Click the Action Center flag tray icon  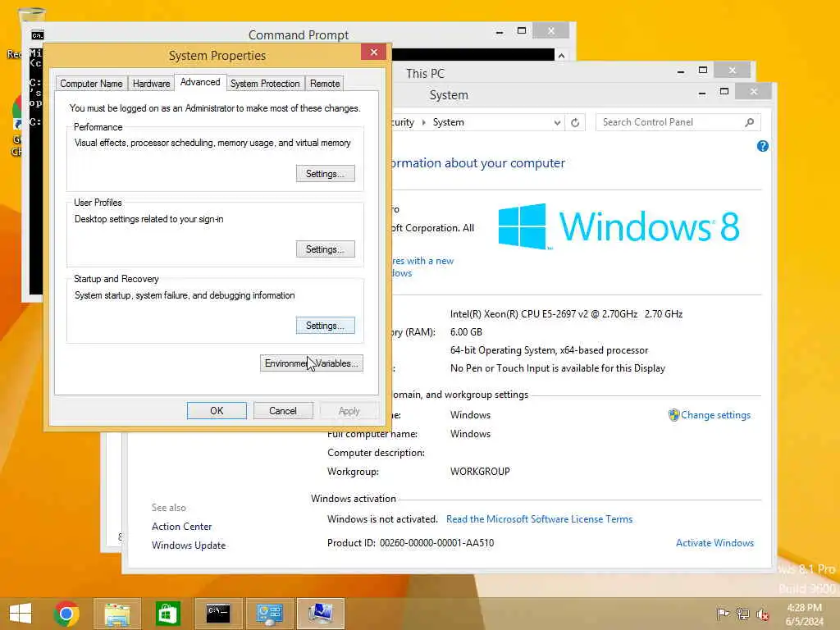(x=723, y=614)
